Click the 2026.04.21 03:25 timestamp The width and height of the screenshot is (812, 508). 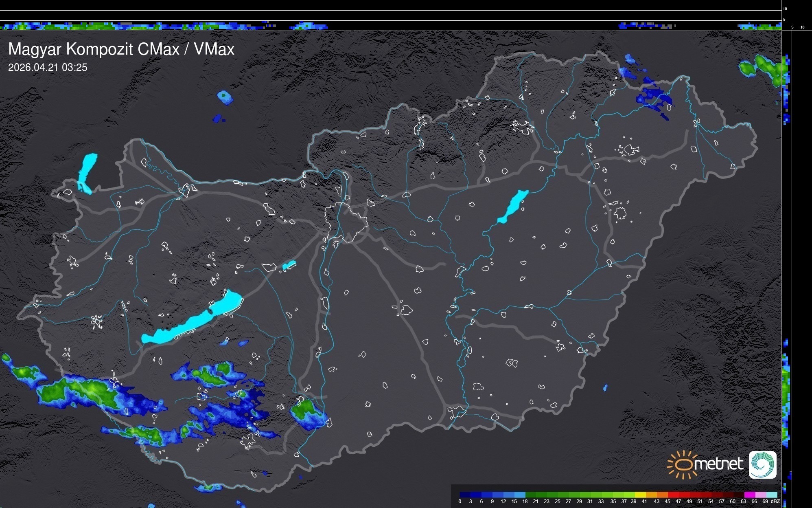48,68
